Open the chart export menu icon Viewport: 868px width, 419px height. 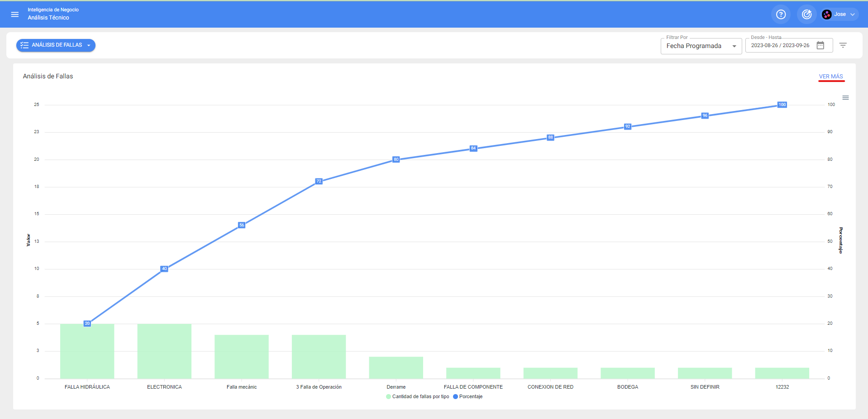[845, 98]
